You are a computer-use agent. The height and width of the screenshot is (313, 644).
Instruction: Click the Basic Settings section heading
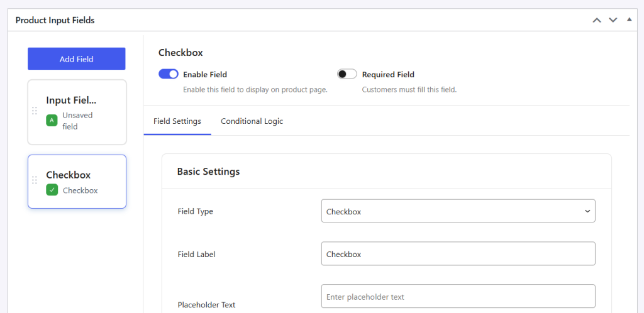[x=208, y=172]
